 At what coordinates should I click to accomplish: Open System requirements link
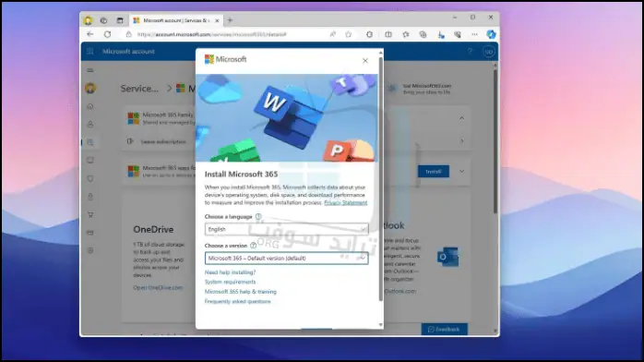tap(230, 282)
